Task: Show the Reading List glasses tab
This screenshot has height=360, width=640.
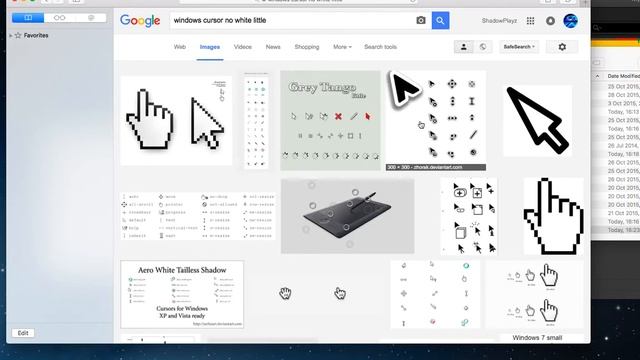Action: click(x=60, y=18)
